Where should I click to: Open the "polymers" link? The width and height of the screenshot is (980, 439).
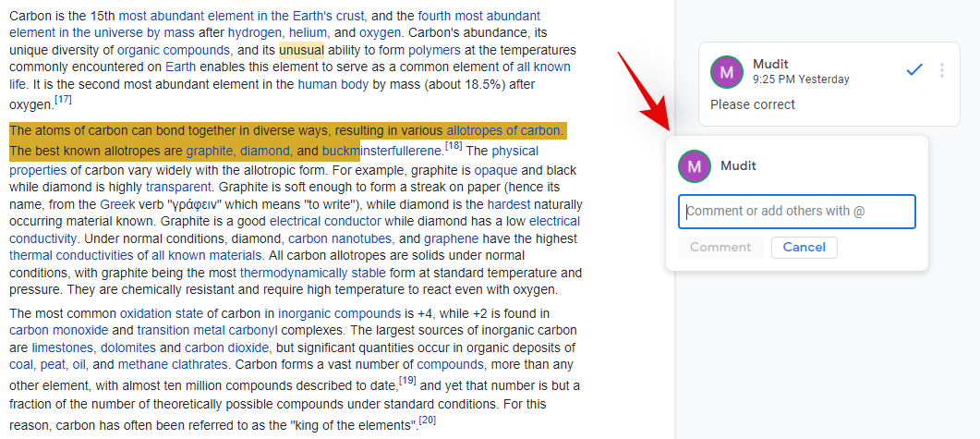(x=434, y=50)
